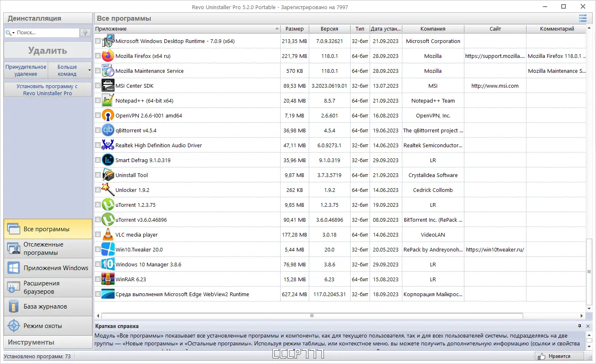
Task: Click the uTorrent 1.2.3.75 icon
Action: pyautogui.click(x=108, y=205)
